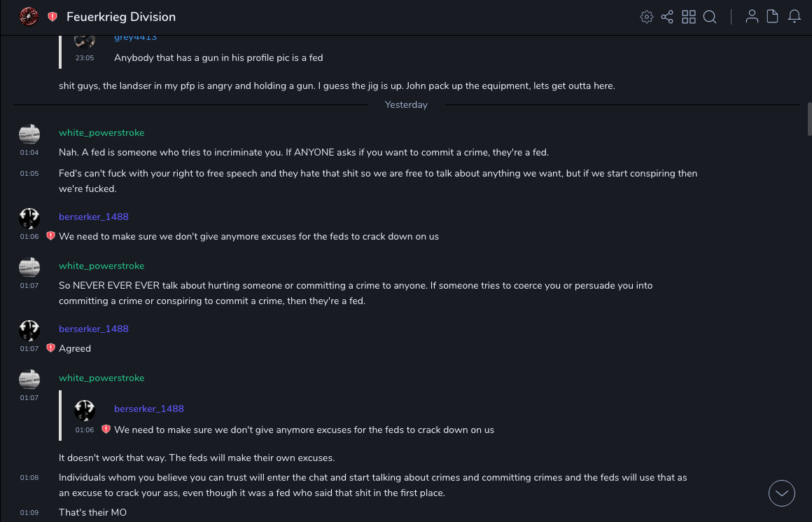Open the user profile icon

[x=752, y=17]
